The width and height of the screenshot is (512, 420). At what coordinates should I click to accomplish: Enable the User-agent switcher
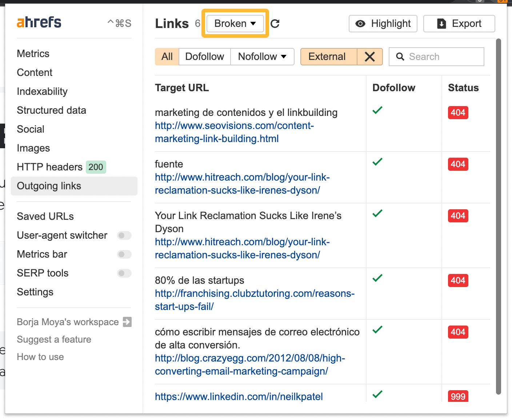(124, 235)
